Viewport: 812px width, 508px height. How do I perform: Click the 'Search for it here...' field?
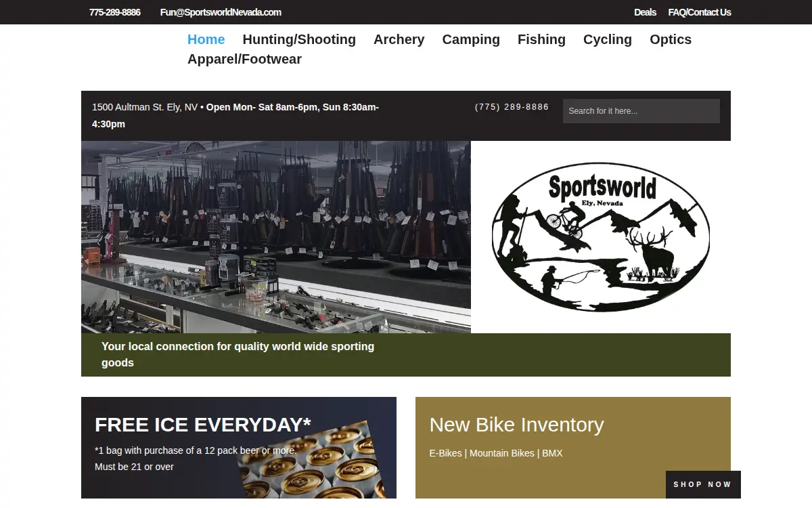(x=641, y=111)
